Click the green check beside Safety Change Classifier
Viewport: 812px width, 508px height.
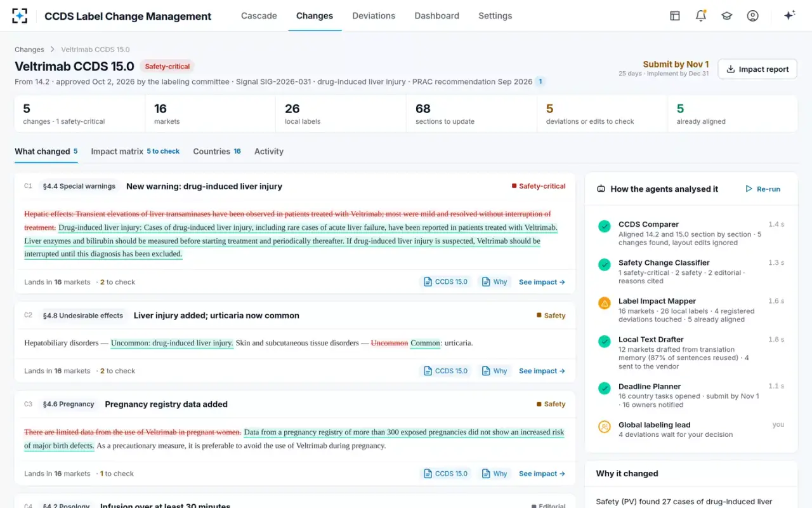point(605,265)
